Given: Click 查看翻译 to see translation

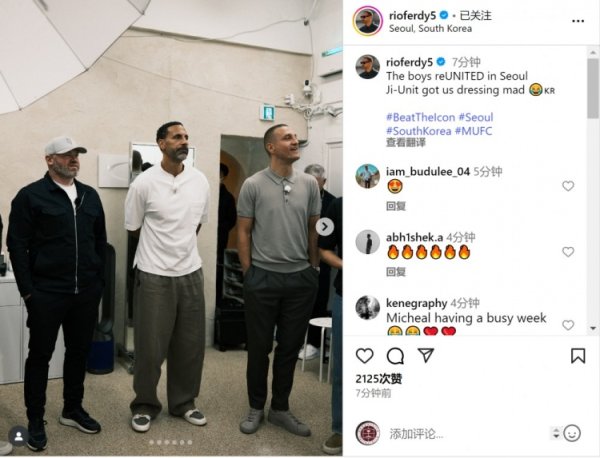Looking at the screenshot, I should point(406,143).
